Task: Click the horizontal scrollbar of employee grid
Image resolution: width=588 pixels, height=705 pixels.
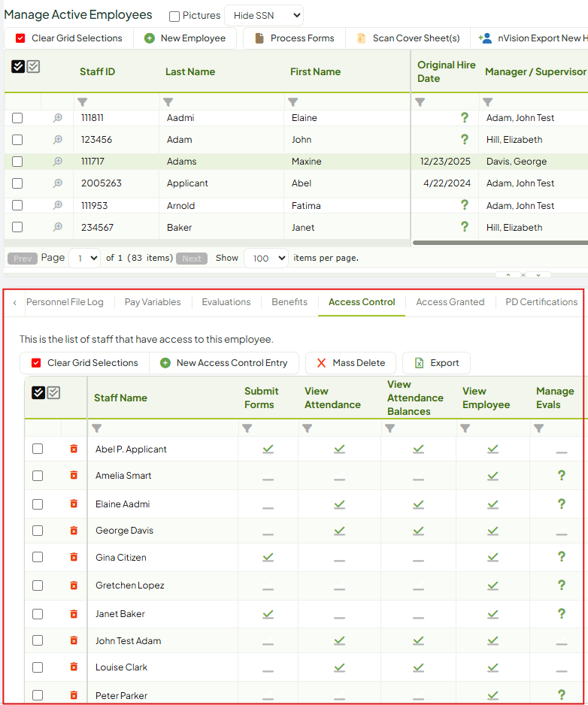Action: click(x=500, y=243)
